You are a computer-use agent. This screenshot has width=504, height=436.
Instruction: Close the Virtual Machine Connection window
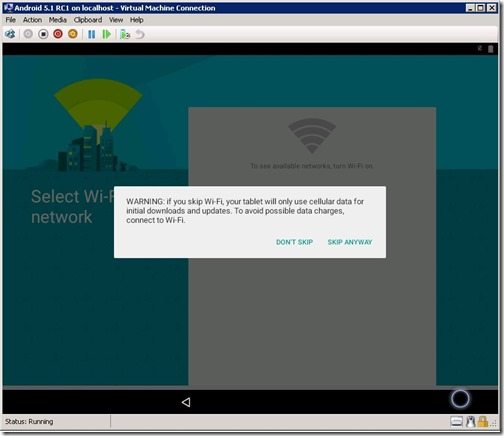492,8
